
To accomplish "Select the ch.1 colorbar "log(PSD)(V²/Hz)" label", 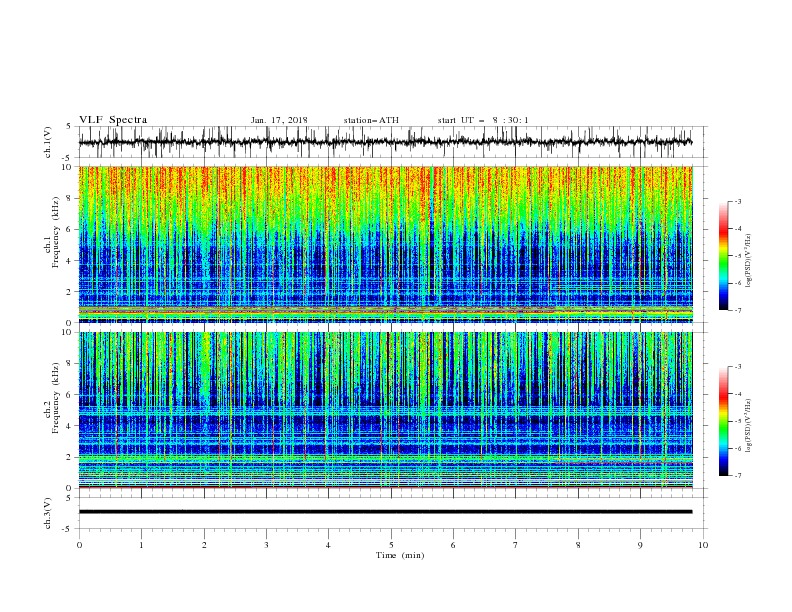I will [749, 260].
